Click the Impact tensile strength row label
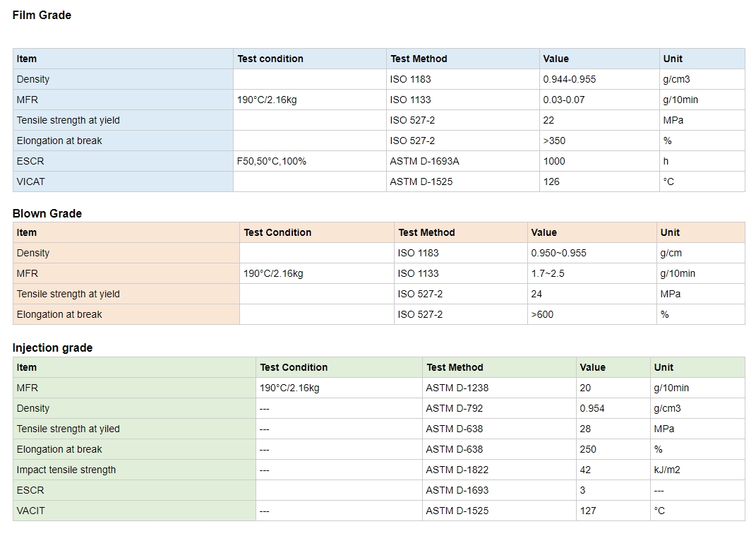 pyautogui.click(x=66, y=470)
